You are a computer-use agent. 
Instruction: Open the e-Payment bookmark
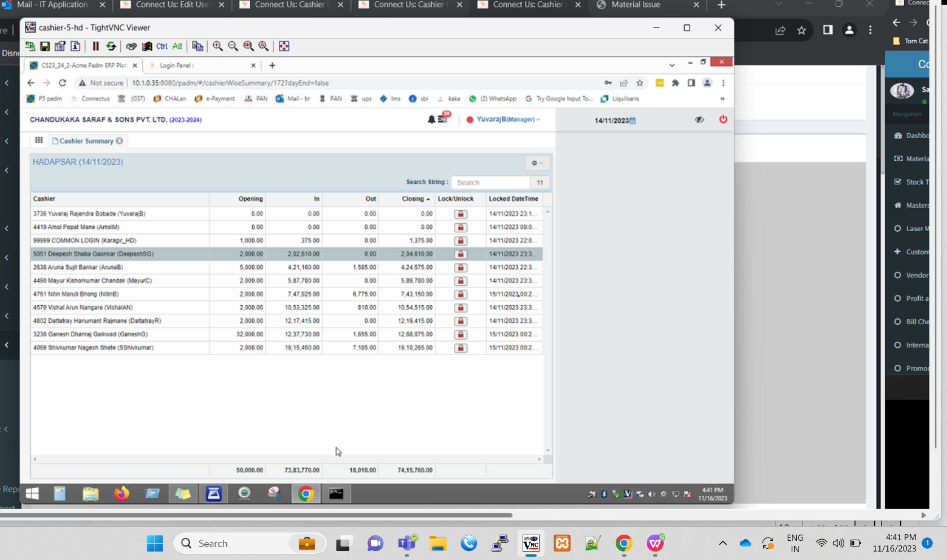coord(214,99)
